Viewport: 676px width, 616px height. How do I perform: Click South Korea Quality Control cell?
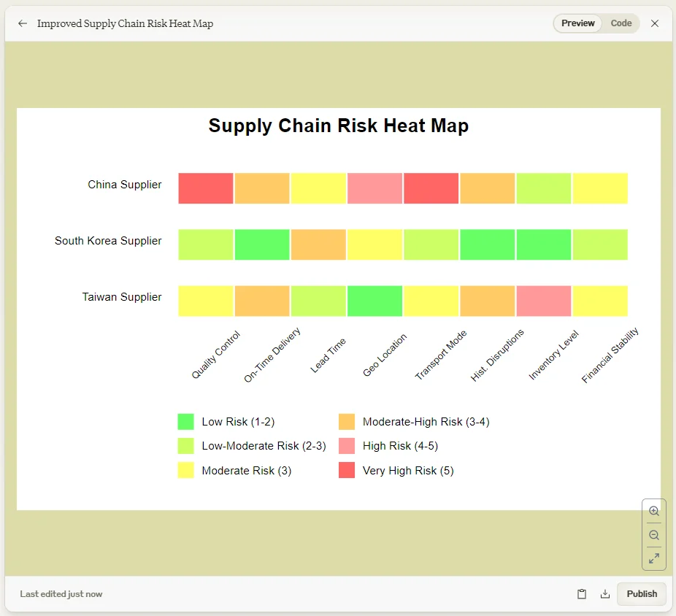pos(206,245)
